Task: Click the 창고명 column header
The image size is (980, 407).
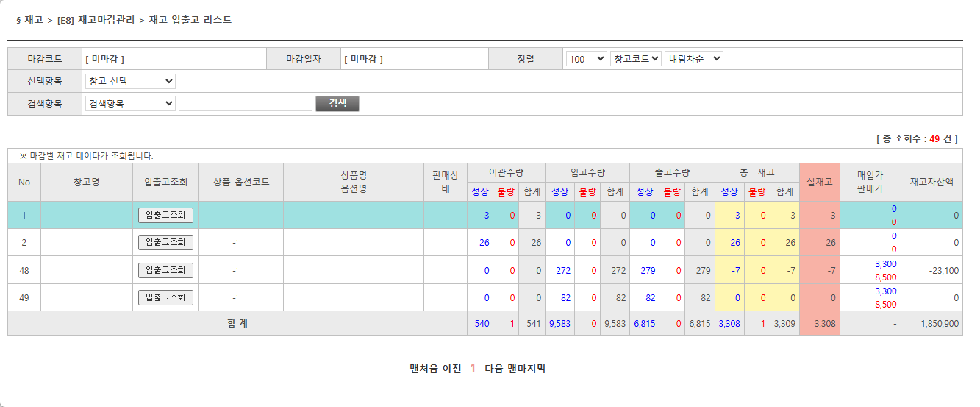Action: (x=87, y=182)
